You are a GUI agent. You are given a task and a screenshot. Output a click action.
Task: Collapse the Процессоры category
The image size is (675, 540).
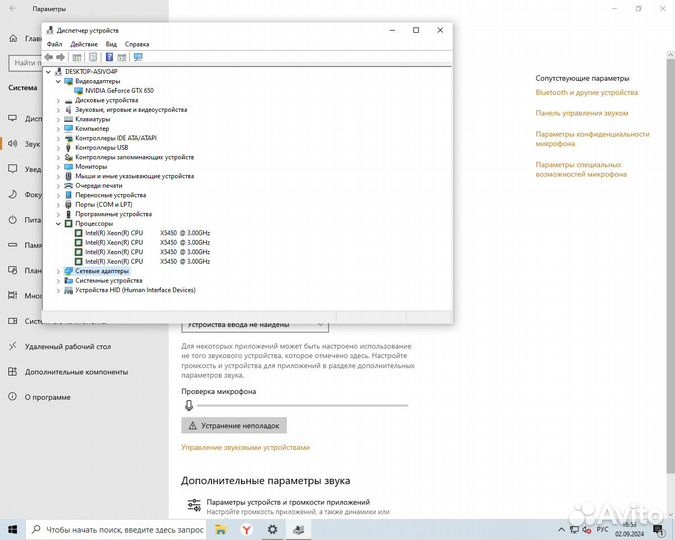pyautogui.click(x=58, y=223)
